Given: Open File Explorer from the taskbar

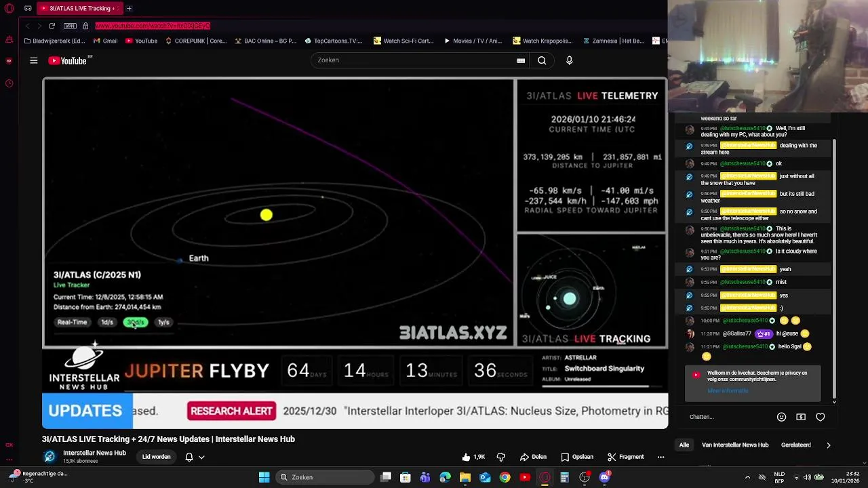Looking at the screenshot, I should (x=465, y=477).
